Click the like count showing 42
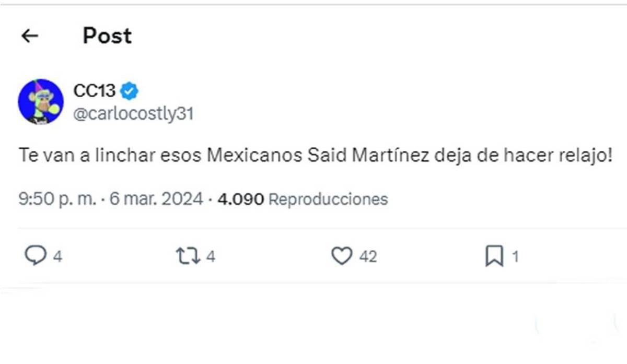The width and height of the screenshot is (627, 364). (369, 256)
